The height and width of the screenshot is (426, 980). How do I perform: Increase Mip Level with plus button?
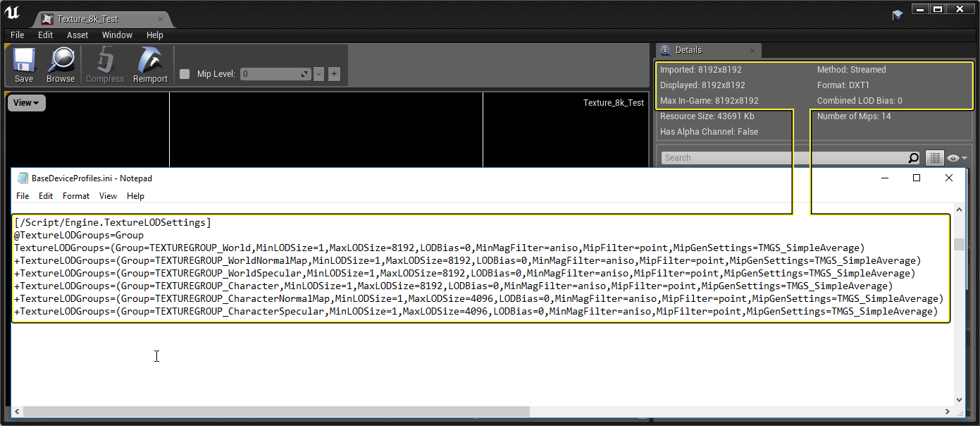point(334,74)
